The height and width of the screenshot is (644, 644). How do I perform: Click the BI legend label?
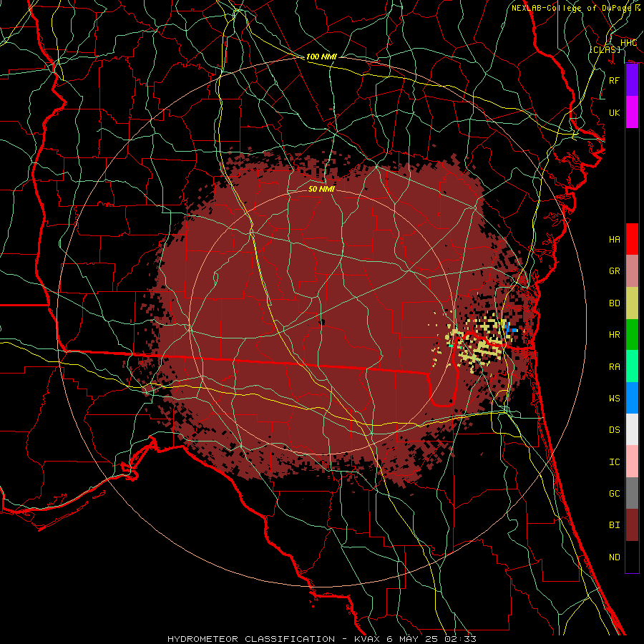pos(614,525)
